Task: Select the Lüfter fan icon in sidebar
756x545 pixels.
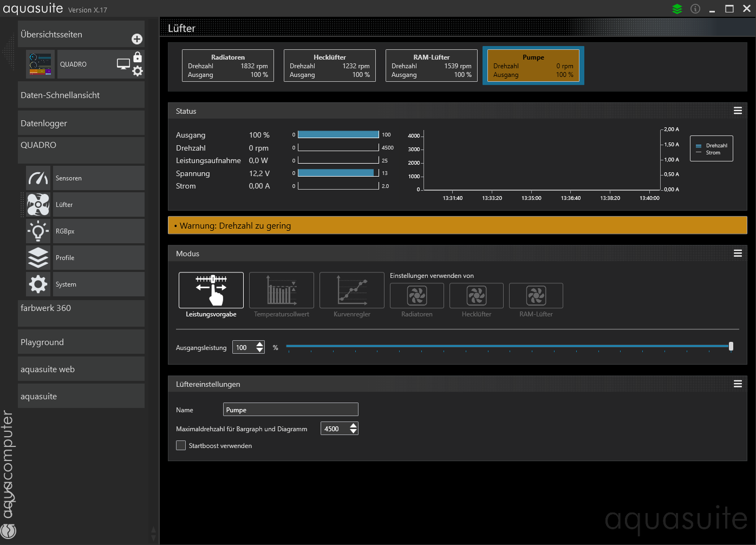Action: [38, 205]
